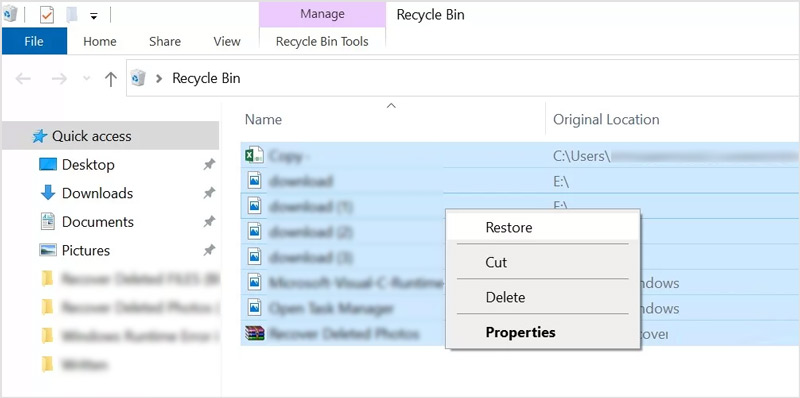Click the pin icon beside Pictures
This screenshot has height=398, width=800.
click(209, 250)
